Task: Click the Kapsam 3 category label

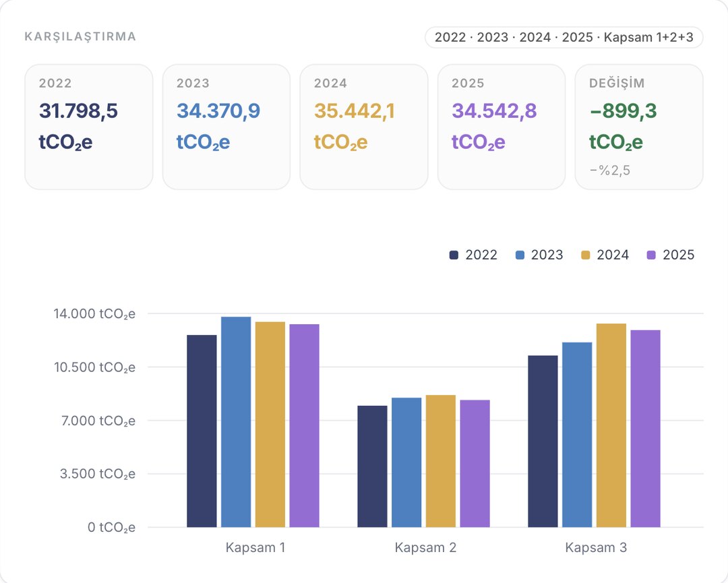Action: [596, 547]
